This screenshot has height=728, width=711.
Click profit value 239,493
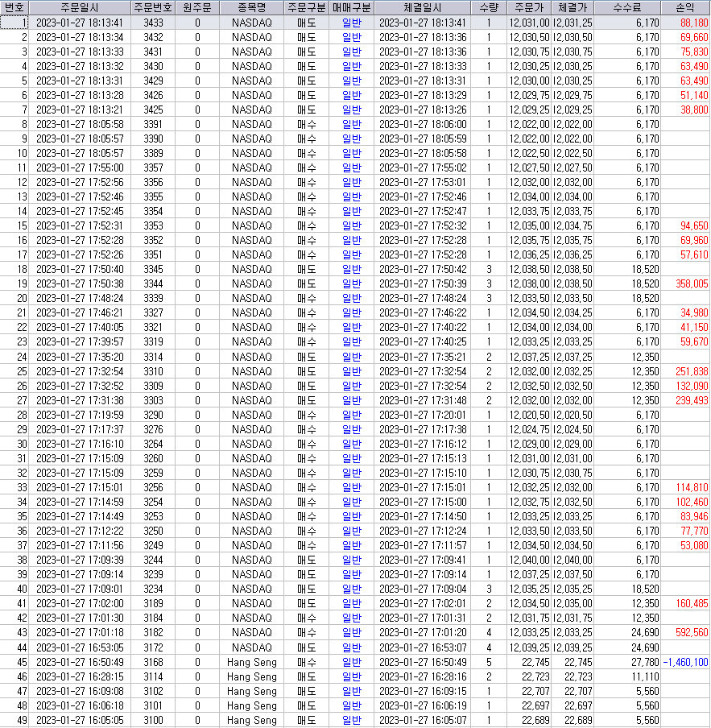pos(692,399)
